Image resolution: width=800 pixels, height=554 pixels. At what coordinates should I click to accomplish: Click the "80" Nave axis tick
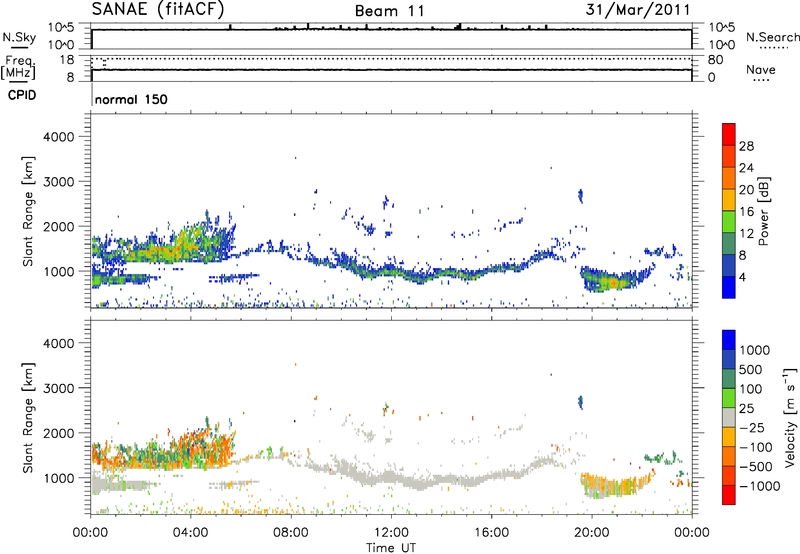(715, 60)
